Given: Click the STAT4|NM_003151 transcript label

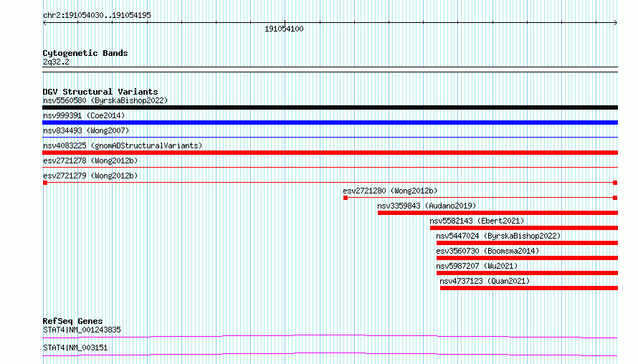Looking at the screenshot, I should coord(75,348).
